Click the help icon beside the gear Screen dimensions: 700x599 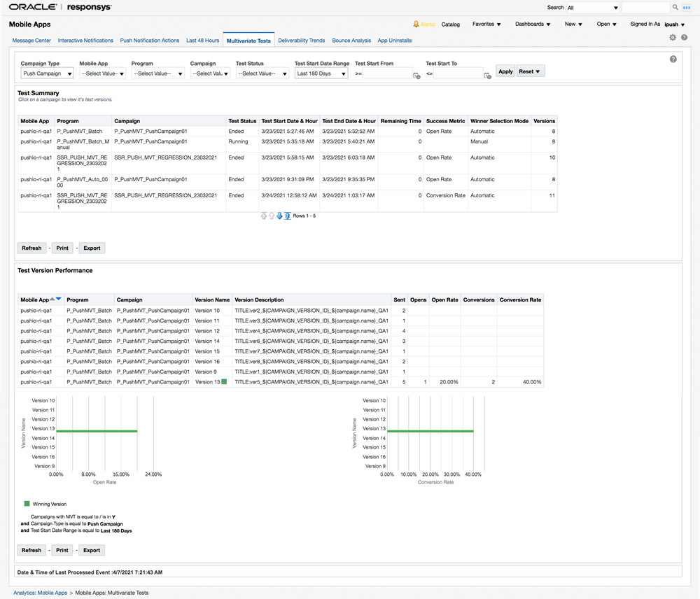pyautogui.click(x=683, y=37)
